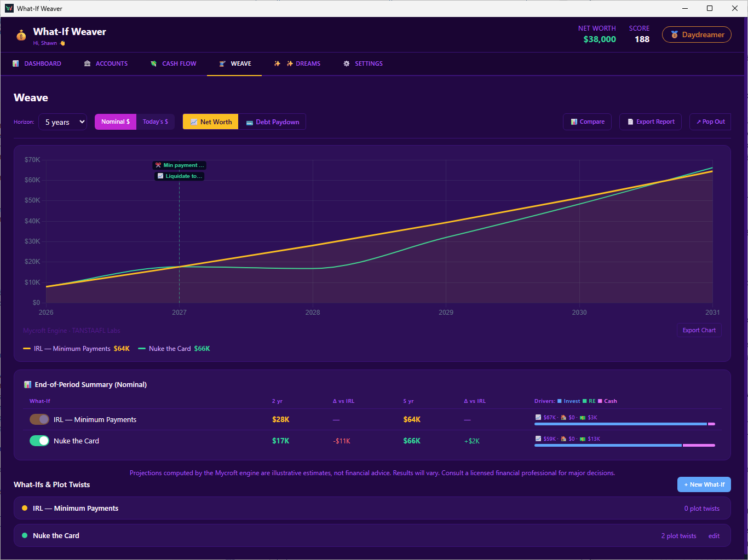Open the Horizon 5 years dropdown
This screenshot has height=560, width=748.
[x=62, y=122]
